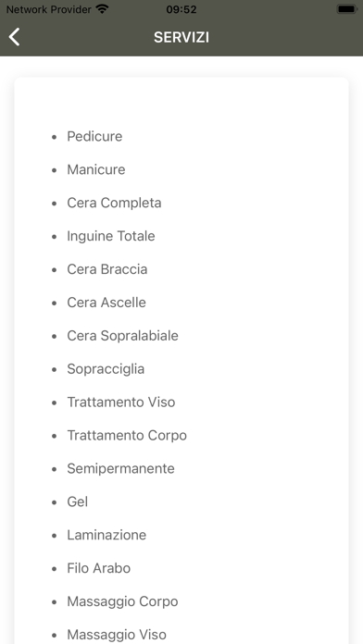Tap Cera Ascelle in services list
363x644 pixels.
pos(106,303)
